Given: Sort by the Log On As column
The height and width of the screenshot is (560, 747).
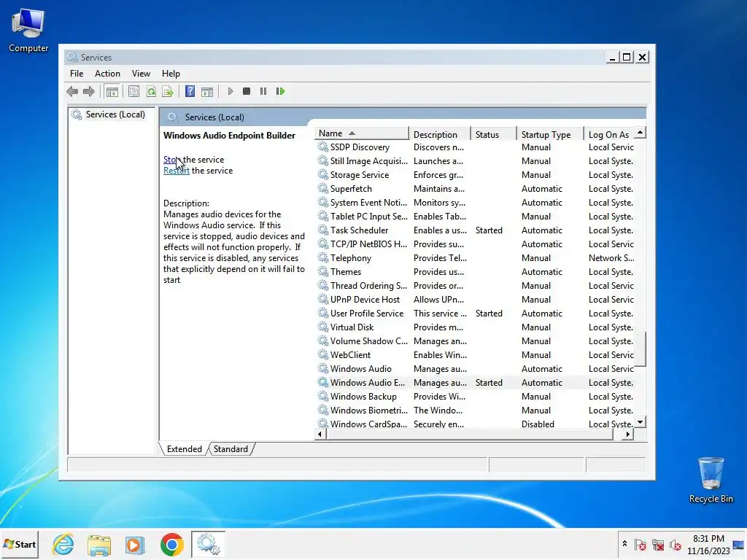Looking at the screenshot, I should coord(610,134).
